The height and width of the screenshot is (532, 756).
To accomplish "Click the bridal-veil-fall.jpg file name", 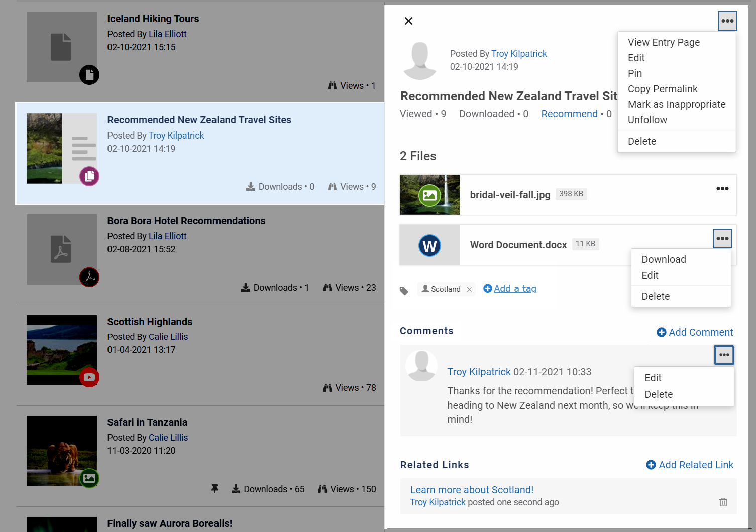I will (510, 195).
